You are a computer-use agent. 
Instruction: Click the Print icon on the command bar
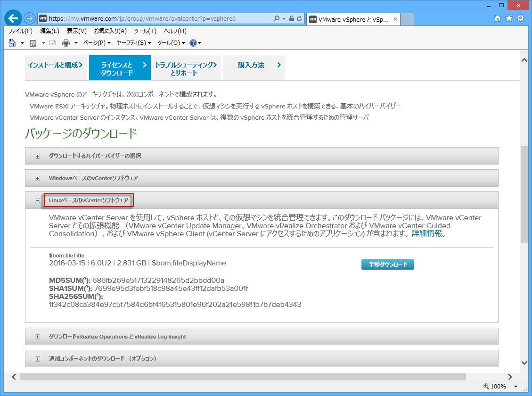66,43
